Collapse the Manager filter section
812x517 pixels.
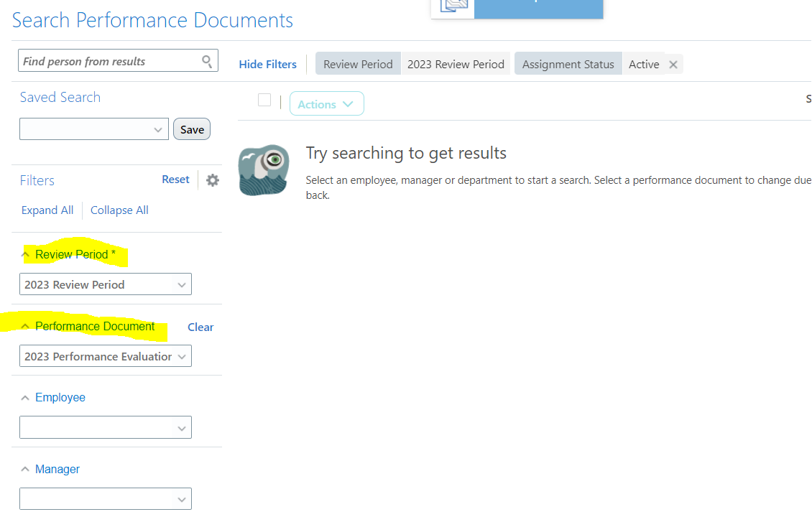(x=26, y=469)
